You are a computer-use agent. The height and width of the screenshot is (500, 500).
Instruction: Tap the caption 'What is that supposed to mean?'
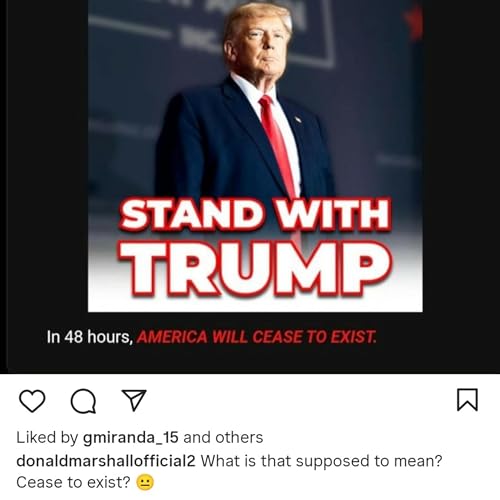pos(321,461)
